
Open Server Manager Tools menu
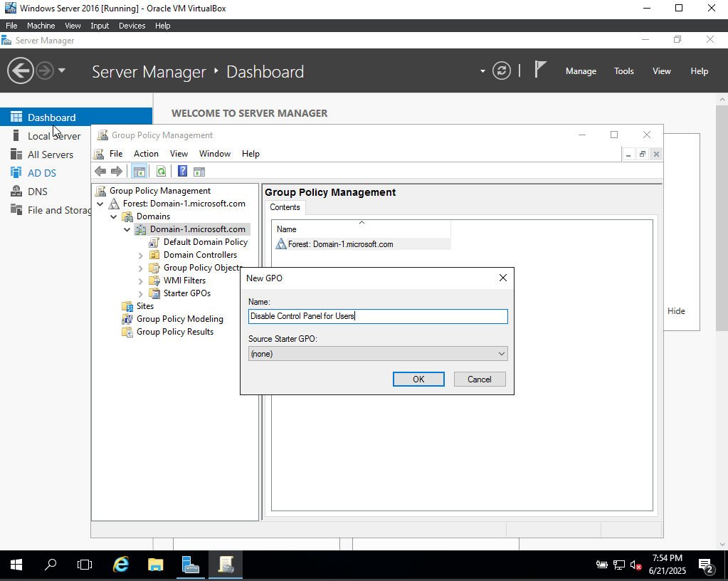[623, 71]
